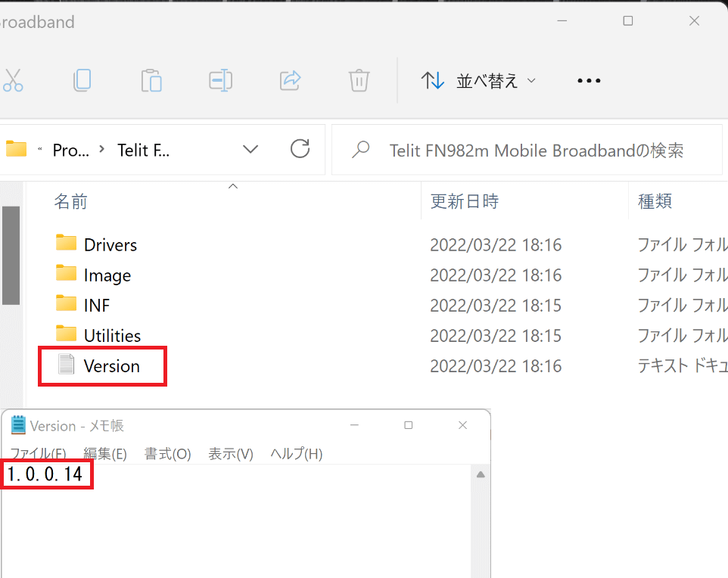728x578 pixels.
Task: Click Notepad's scrollbar up arrow
Action: coord(481,474)
